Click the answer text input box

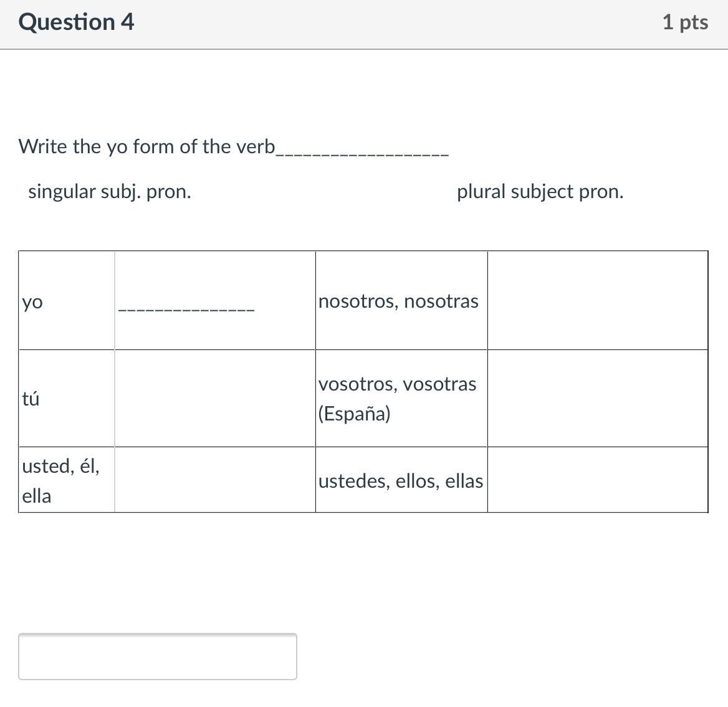point(157,656)
